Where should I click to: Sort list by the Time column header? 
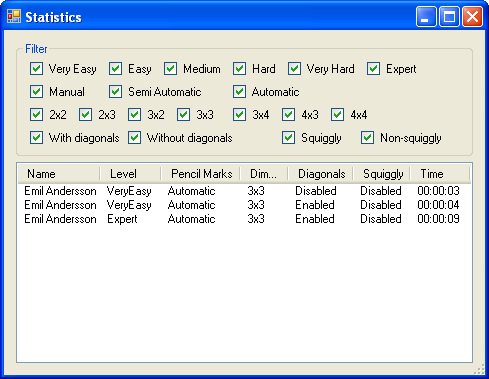coord(440,174)
